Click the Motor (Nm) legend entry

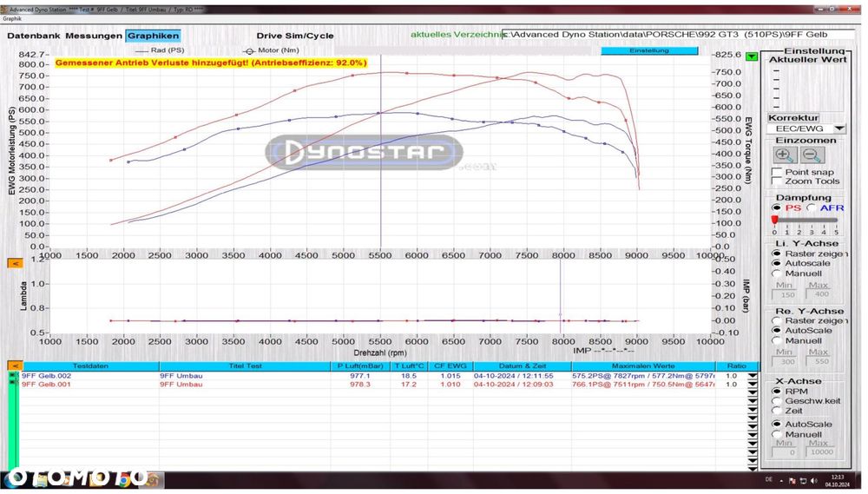[x=272, y=50]
